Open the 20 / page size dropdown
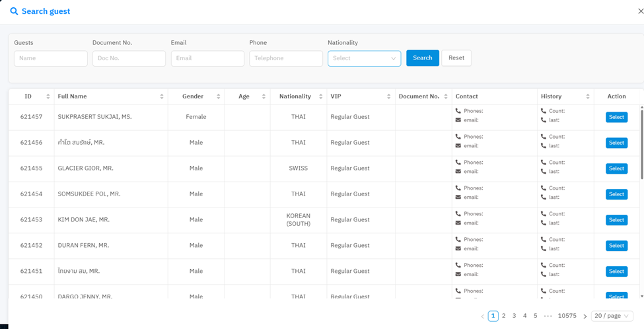The width and height of the screenshot is (644, 329). [612, 316]
